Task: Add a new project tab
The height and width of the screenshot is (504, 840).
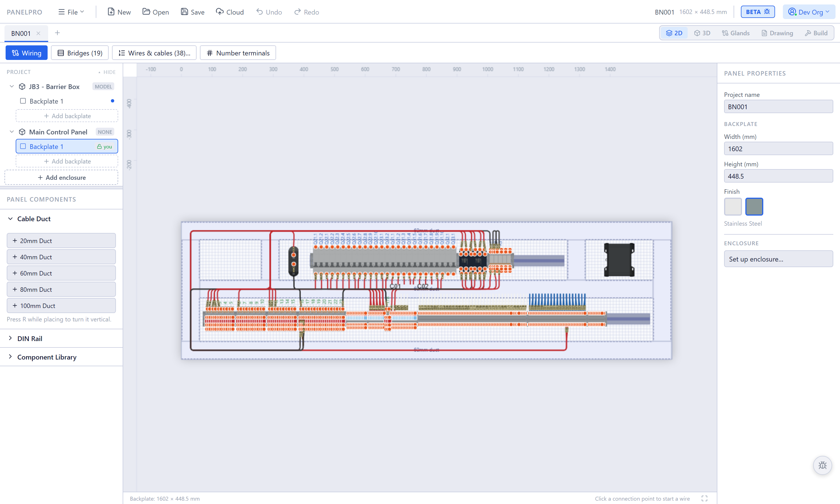Action: pyautogui.click(x=57, y=33)
